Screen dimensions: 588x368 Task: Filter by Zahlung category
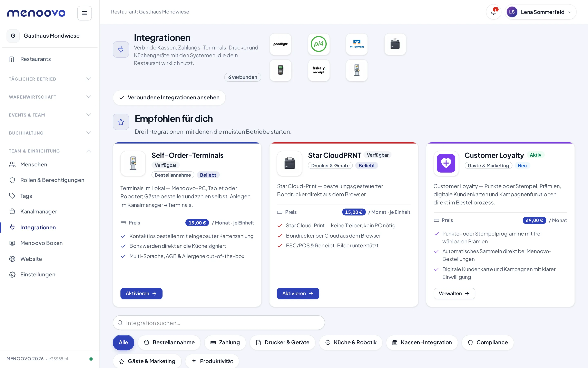[225, 342]
